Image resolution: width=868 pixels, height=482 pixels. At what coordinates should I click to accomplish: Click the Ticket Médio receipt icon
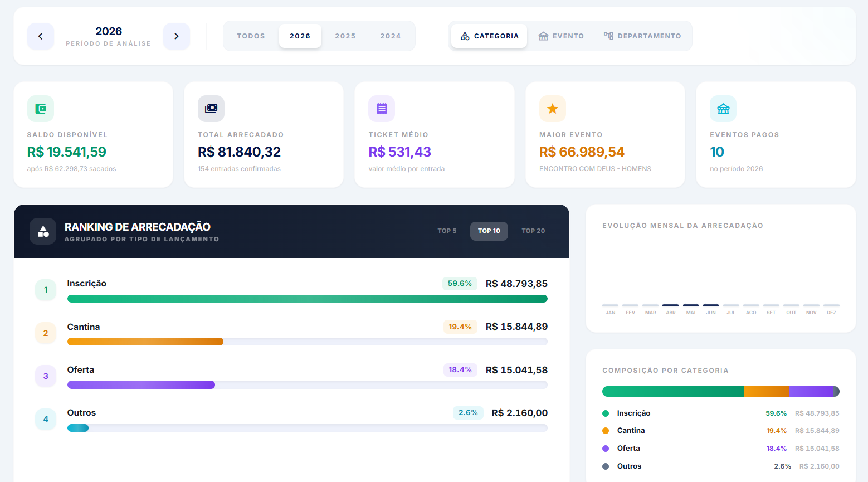pyautogui.click(x=382, y=109)
